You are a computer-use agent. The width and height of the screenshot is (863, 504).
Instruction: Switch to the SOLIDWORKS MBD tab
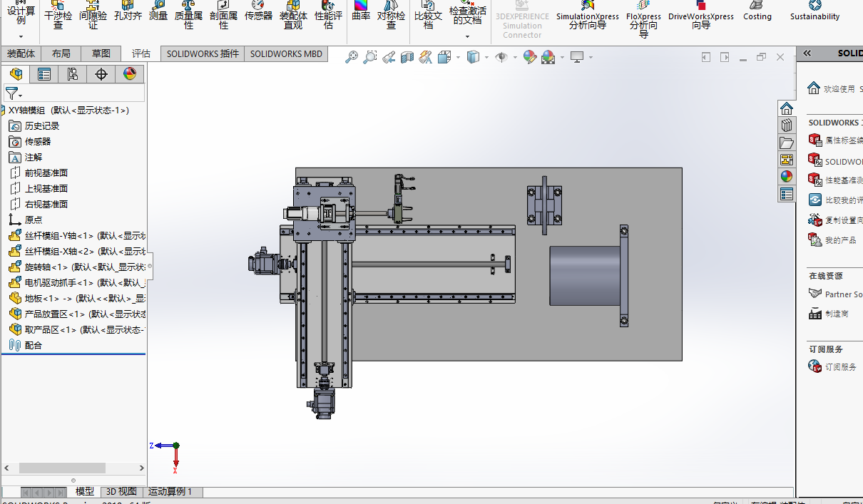[x=286, y=53]
